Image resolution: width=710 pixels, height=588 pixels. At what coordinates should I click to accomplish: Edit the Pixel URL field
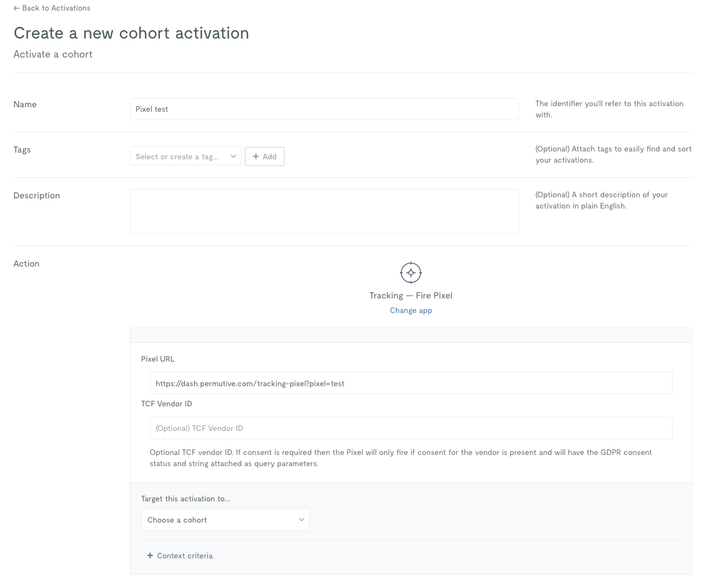tap(411, 383)
